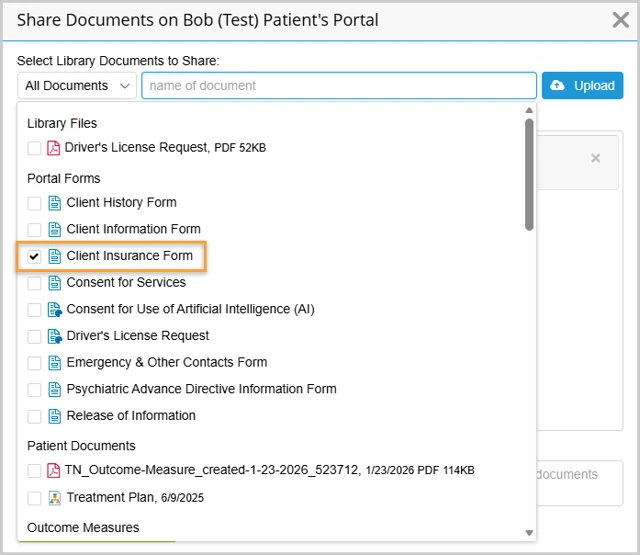Select the Client Information Form label
Image resolution: width=640 pixels, height=555 pixels.
(x=133, y=229)
